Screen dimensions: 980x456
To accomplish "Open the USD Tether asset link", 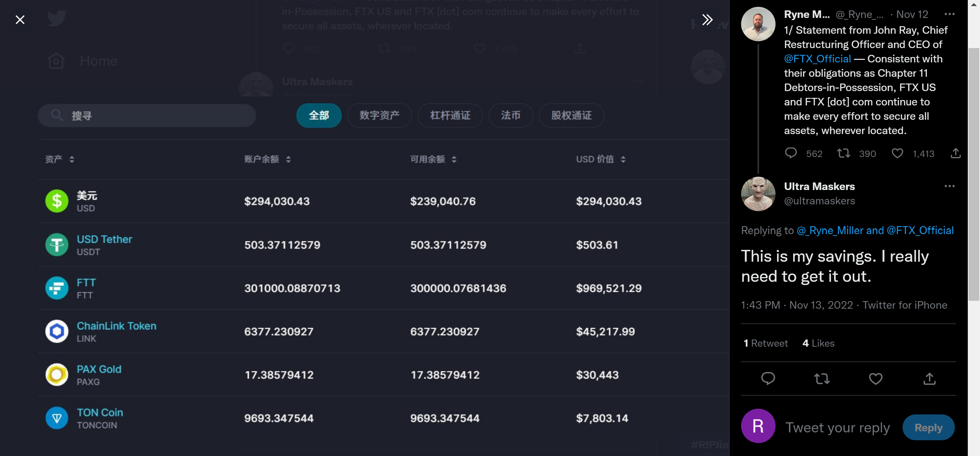I will (104, 239).
